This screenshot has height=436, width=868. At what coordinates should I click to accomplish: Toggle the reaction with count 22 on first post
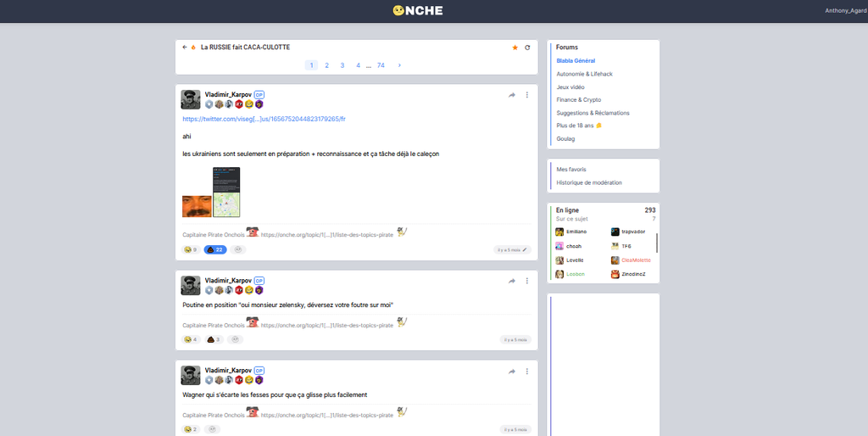pyautogui.click(x=215, y=250)
